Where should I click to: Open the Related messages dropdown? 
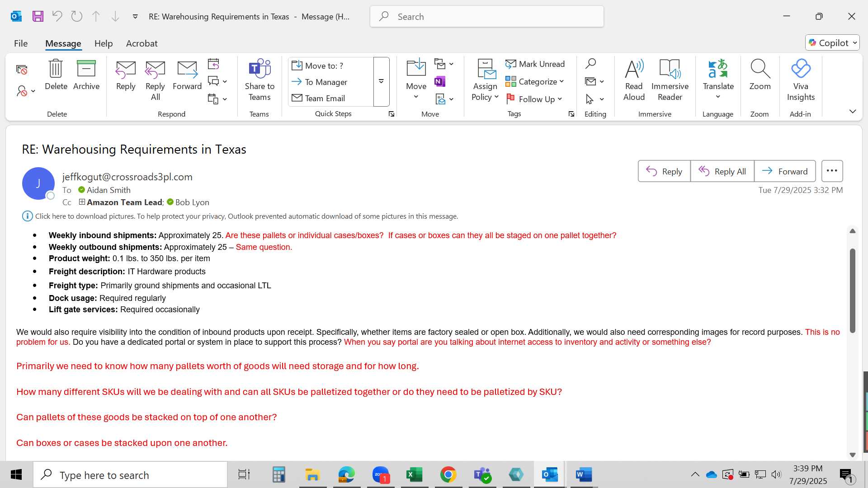point(594,81)
